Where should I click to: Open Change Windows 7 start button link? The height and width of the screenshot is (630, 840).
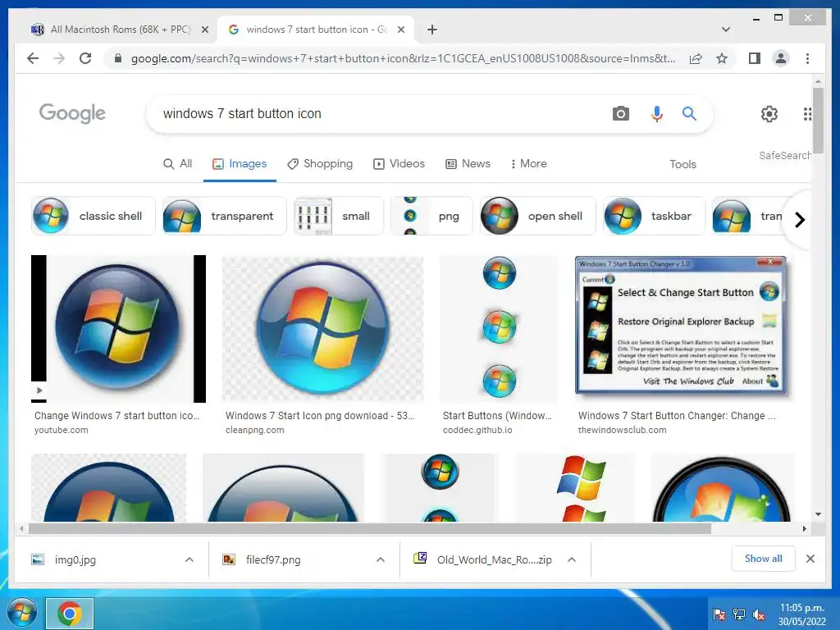(x=116, y=416)
